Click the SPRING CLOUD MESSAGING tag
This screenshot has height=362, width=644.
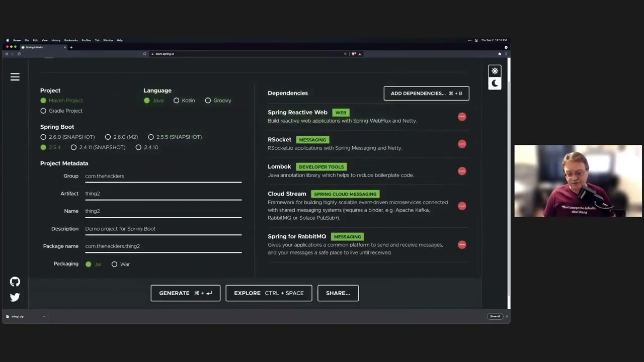click(345, 194)
